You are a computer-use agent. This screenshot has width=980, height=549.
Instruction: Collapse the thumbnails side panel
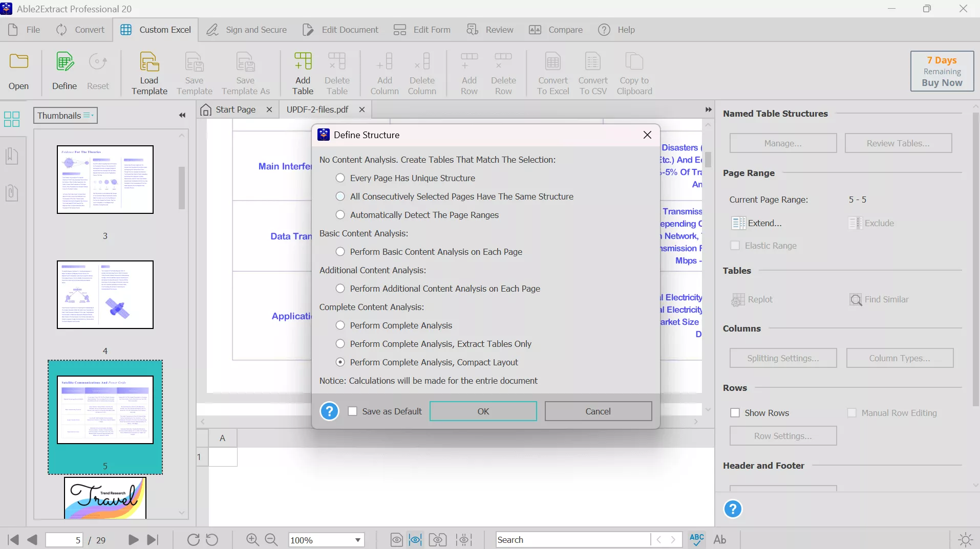point(182,116)
